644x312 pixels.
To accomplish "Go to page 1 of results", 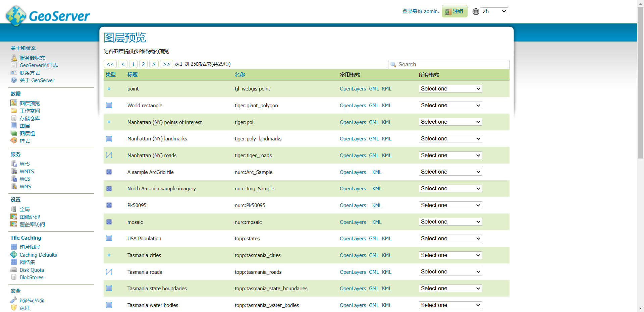I will 133,64.
